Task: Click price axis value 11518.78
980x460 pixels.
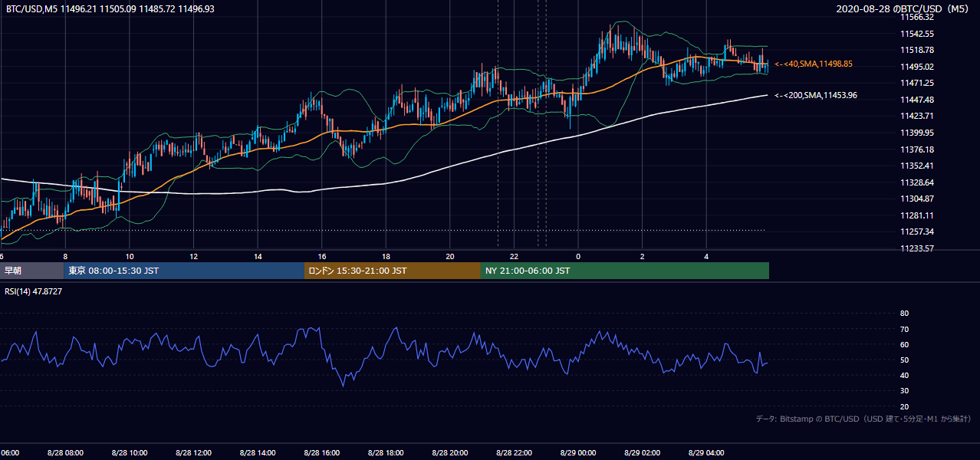Action: click(x=916, y=50)
